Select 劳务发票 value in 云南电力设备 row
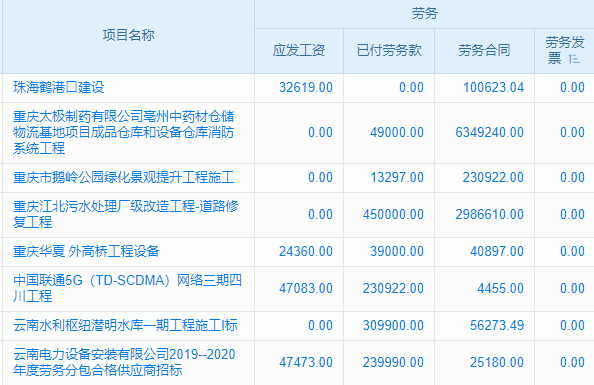 [572, 362]
